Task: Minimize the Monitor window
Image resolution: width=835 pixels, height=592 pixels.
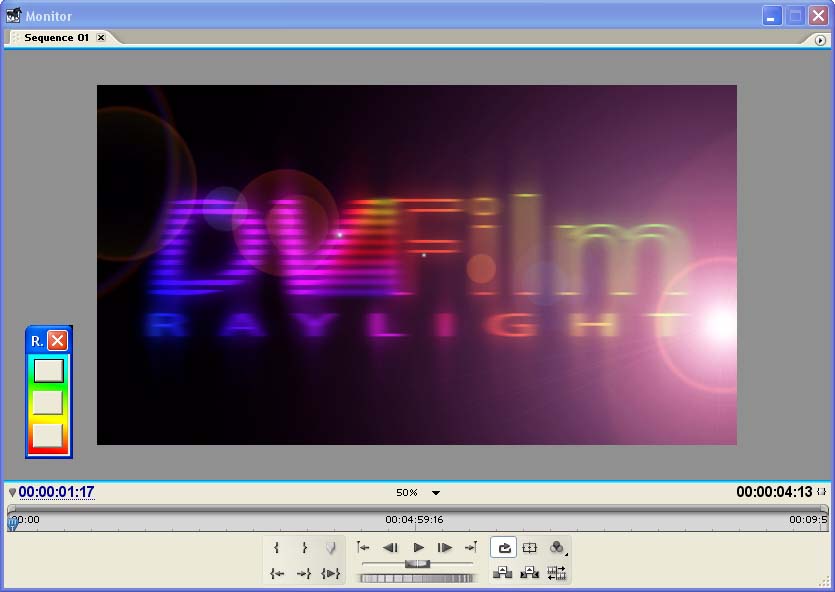Action: tap(772, 16)
